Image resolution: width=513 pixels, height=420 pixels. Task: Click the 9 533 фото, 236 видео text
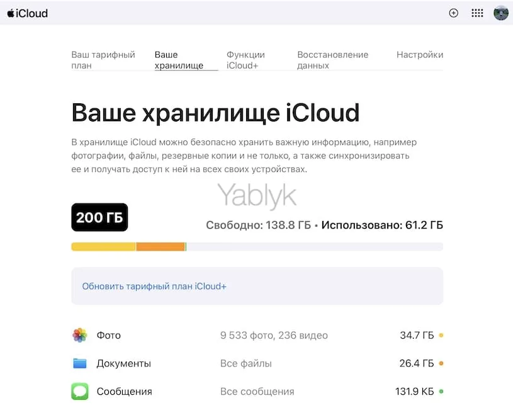[x=273, y=335]
